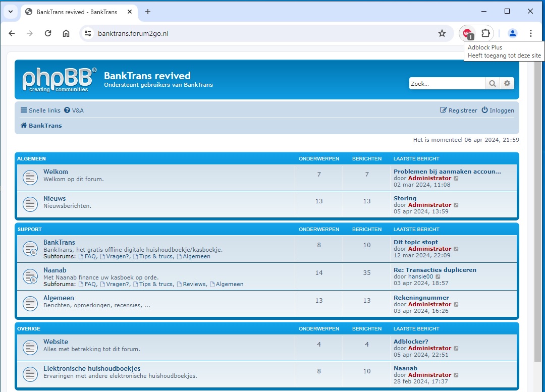
Task: Click the Chrome profile avatar icon
Action: [x=513, y=33]
